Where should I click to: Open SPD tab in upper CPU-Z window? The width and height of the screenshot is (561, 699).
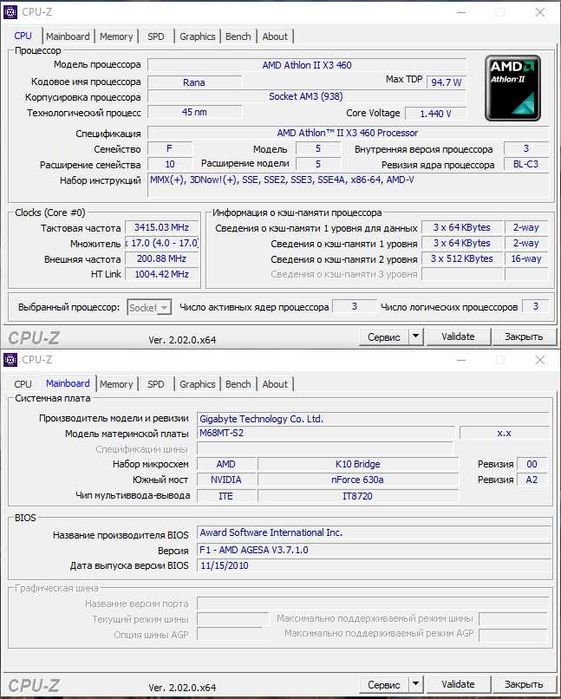tap(156, 37)
